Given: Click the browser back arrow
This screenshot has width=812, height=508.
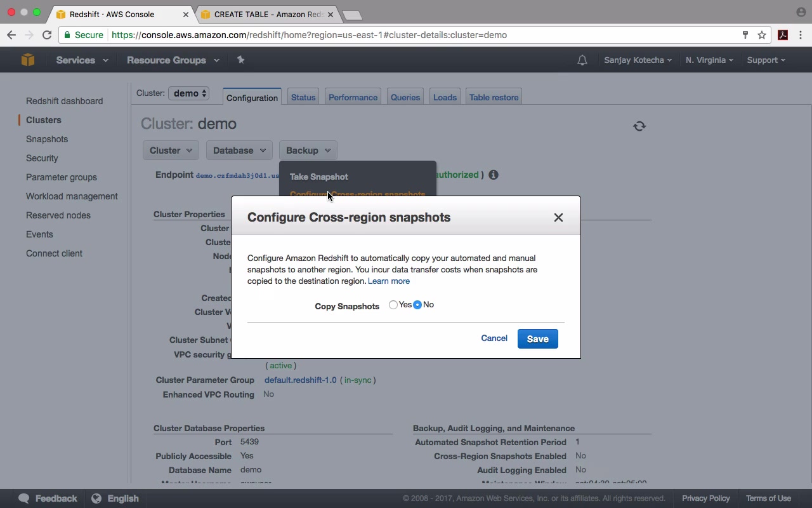Looking at the screenshot, I should [x=11, y=35].
